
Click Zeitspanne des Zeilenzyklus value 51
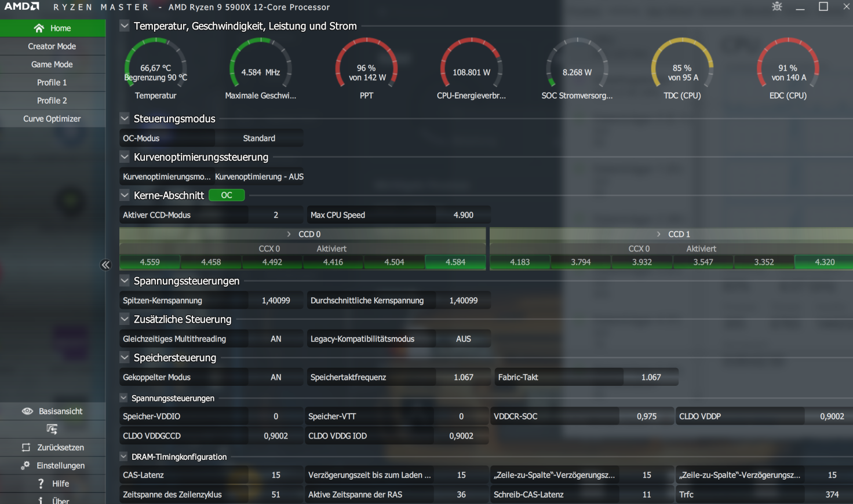coord(276,495)
